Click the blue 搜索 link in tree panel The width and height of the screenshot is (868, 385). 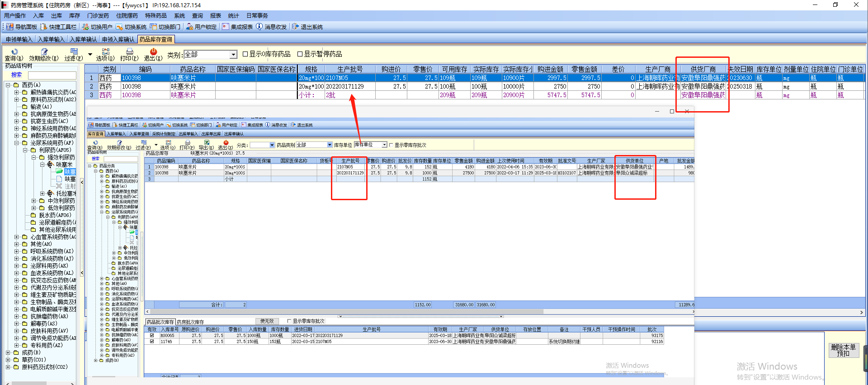coord(16,75)
